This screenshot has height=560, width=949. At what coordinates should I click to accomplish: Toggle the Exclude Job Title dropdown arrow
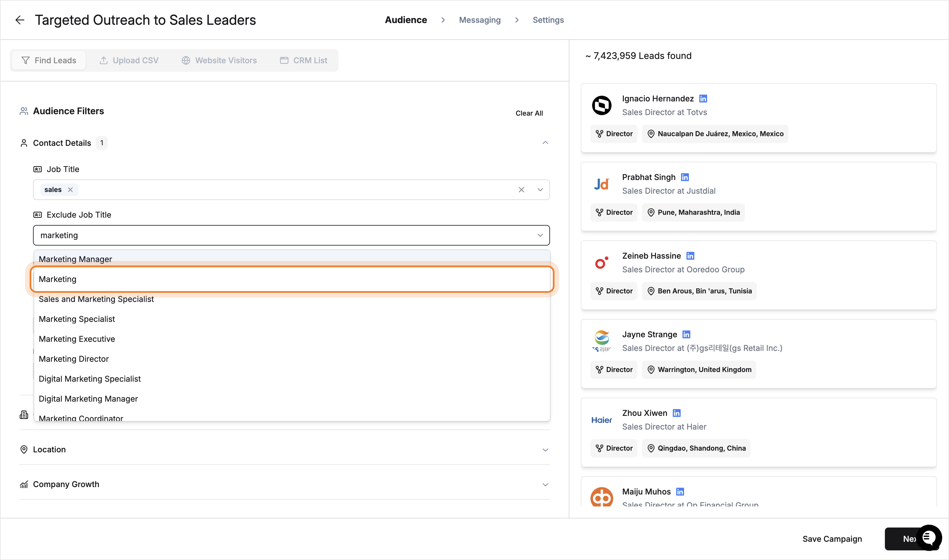pyautogui.click(x=540, y=235)
